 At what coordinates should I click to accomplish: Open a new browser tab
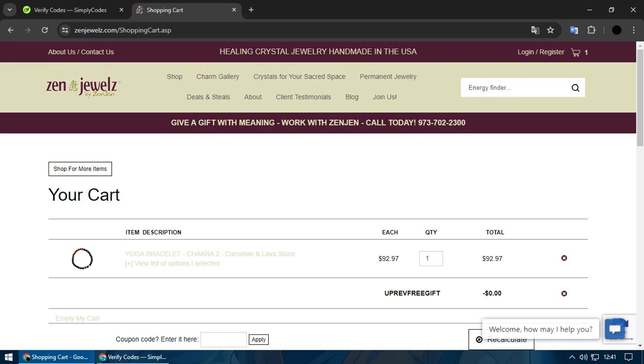251,10
